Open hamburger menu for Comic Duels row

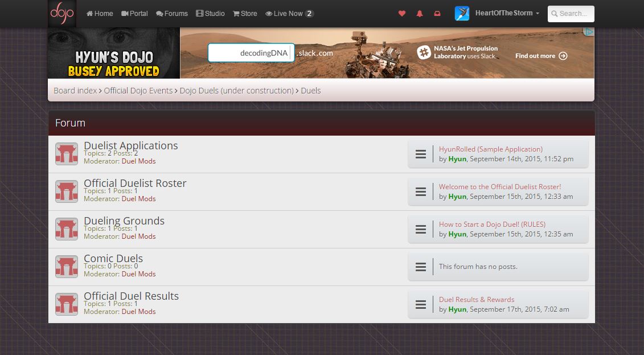pyautogui.click(x=421, y=267)
